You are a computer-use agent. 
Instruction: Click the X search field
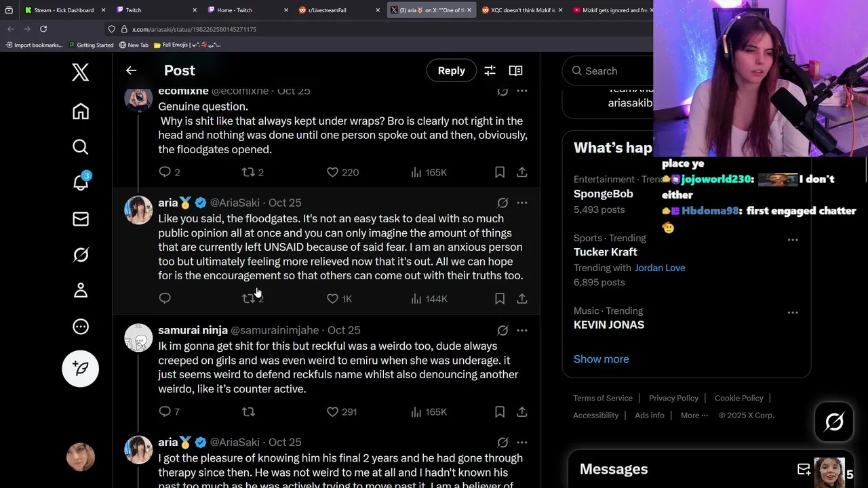pos(608,70)
